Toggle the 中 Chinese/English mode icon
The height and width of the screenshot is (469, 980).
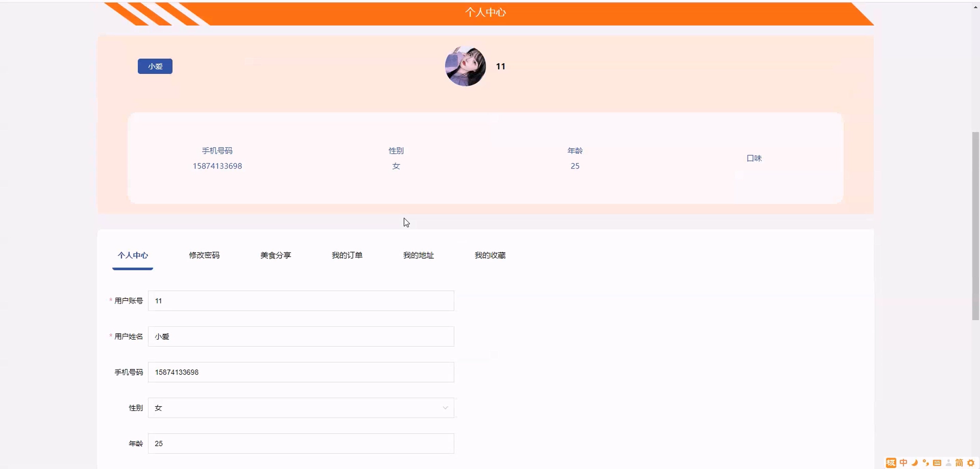click(x=903, y=463)
